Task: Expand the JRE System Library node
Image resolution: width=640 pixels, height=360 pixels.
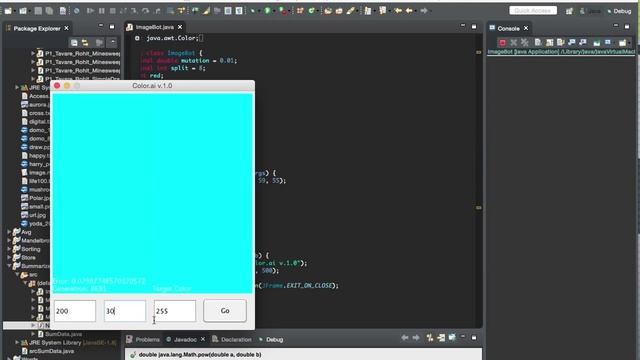Action: 17,342
